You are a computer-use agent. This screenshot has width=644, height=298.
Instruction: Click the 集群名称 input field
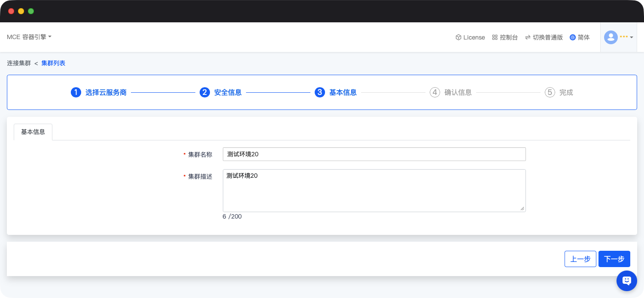click(374, 154)
